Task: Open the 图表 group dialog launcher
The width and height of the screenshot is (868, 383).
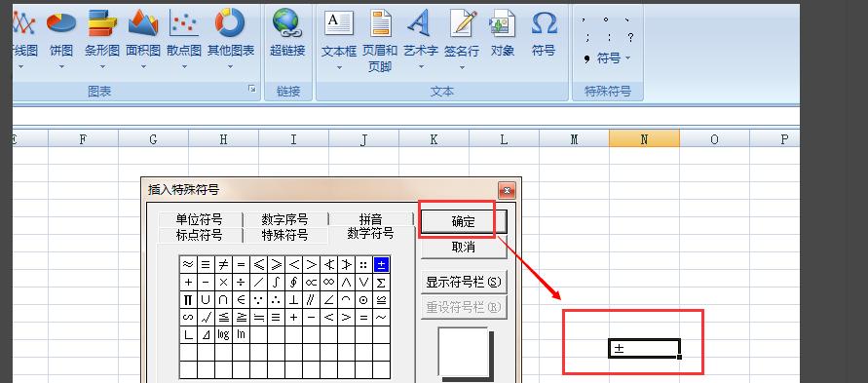Action: coord(252,89)
